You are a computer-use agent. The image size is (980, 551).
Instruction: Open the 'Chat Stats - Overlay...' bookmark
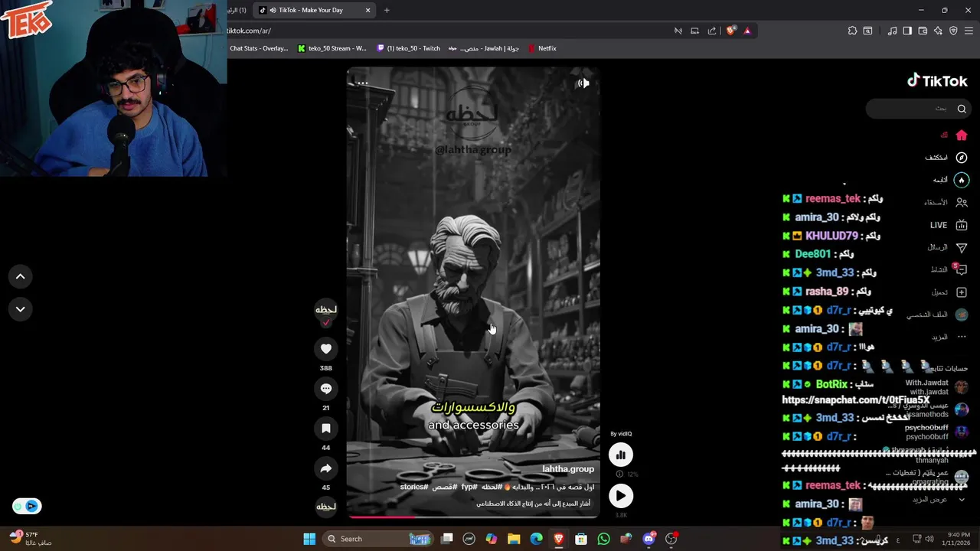click(x=259, y=48)
